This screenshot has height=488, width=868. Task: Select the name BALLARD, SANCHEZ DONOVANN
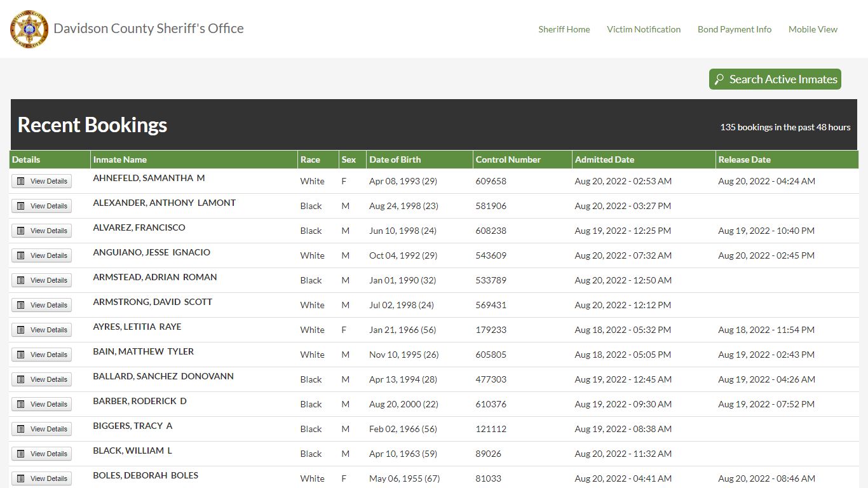163,376
